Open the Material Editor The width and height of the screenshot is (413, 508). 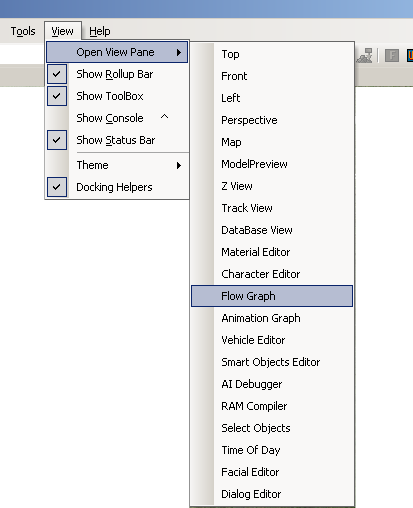[x=272, y=252]
